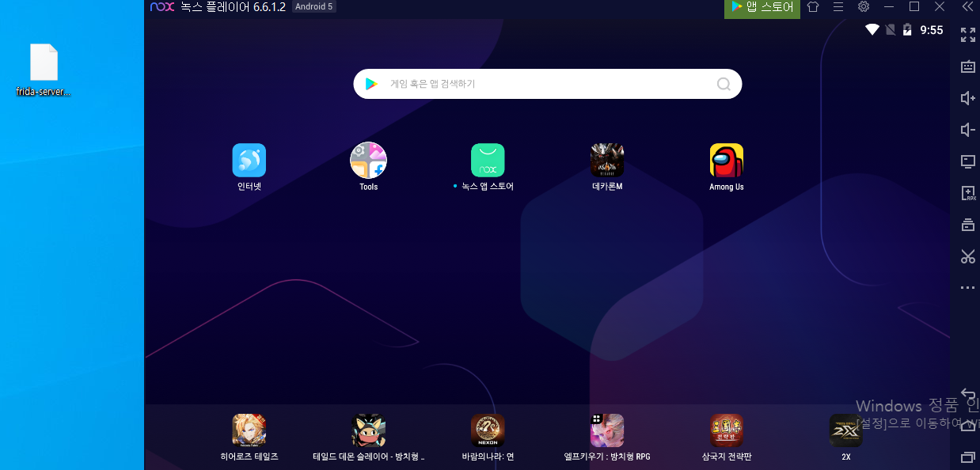Launch 바람의나라: 연 game

488,430
